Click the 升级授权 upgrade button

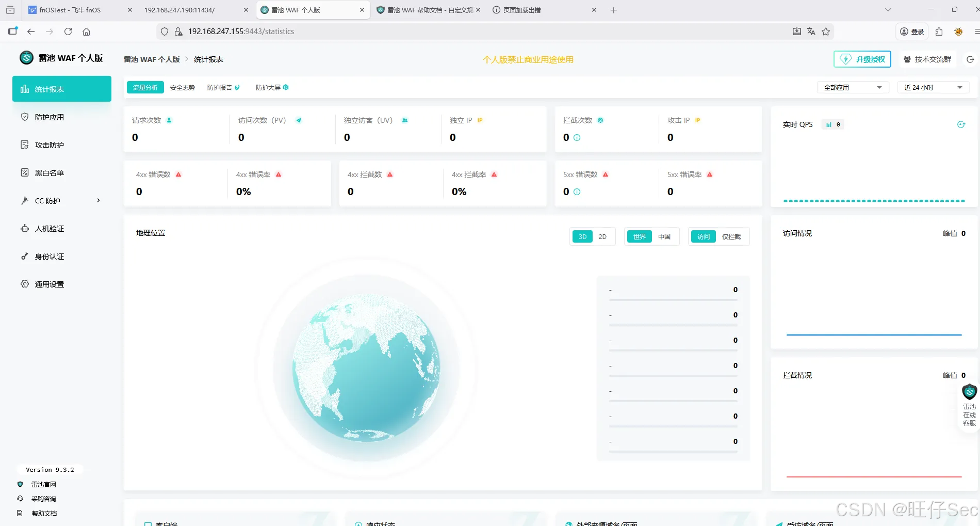[x=862, y=59]
